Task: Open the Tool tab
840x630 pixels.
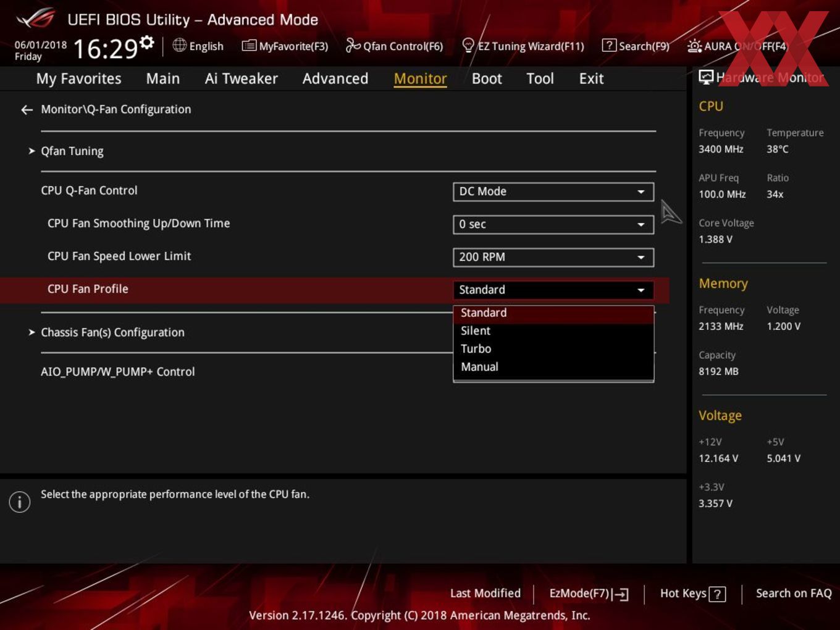Action: click(x=540, y=78)
